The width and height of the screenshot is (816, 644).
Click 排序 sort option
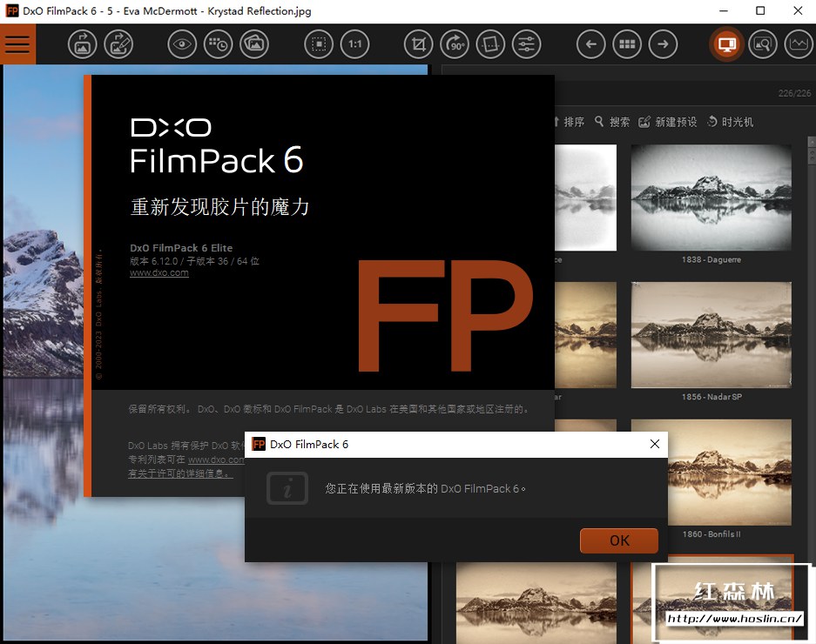(570, 122)
